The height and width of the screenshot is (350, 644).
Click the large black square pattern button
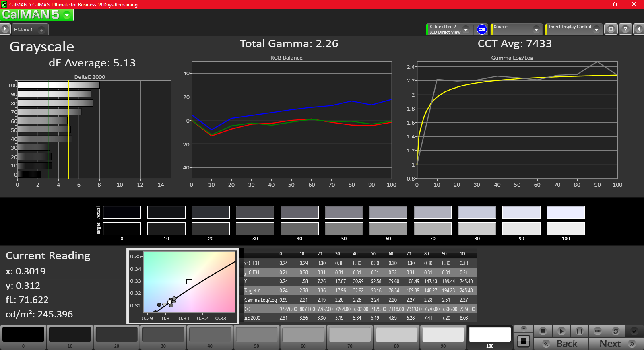(x=524, y=341)
